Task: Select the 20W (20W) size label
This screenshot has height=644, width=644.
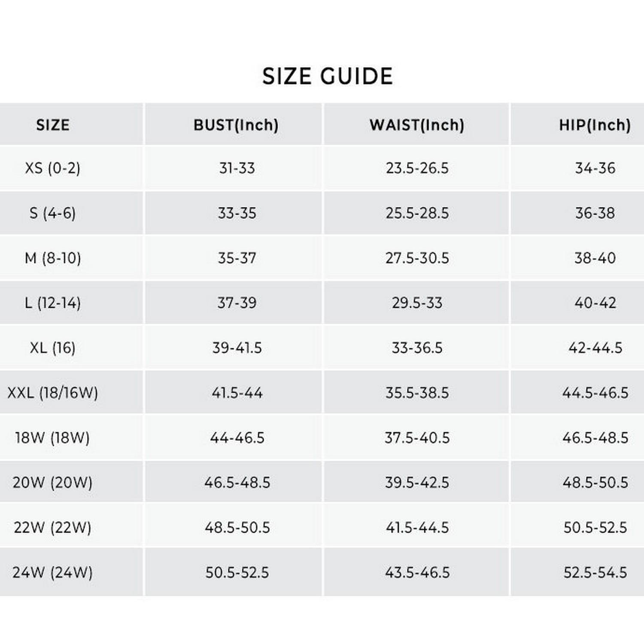Action: tap(53, 483)
